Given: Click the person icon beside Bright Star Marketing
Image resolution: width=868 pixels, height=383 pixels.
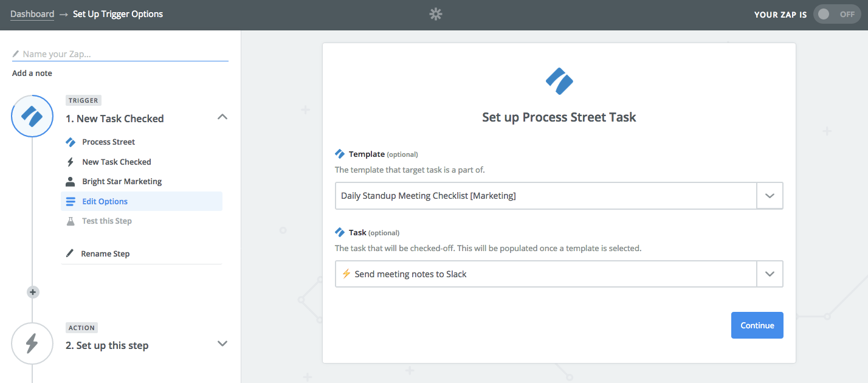Looking at the screenshot, I should tap(71, 181).
